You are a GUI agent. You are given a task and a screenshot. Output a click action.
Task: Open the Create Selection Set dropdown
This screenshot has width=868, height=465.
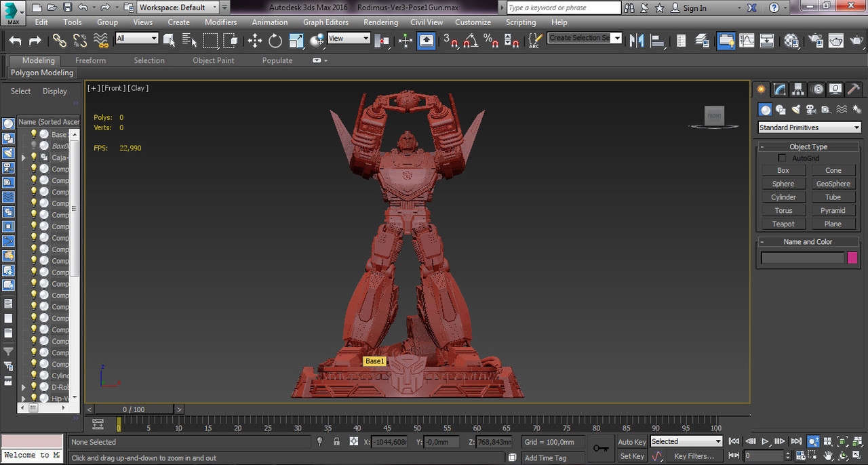coord(585,38)
